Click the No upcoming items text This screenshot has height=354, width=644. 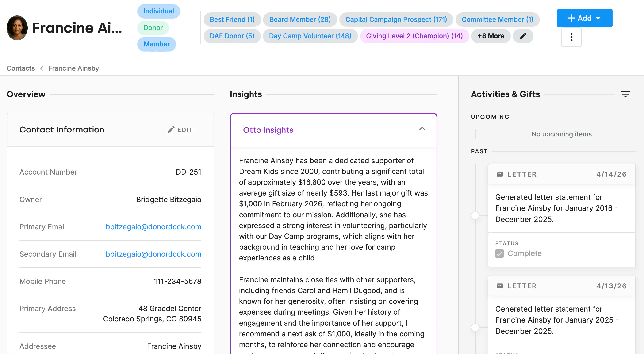[561, 134]
